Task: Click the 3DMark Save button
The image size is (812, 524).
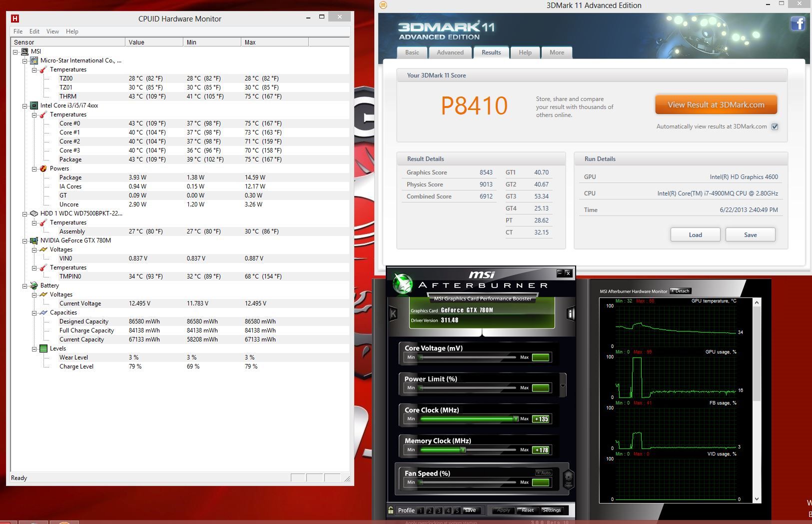Action: click(750, 234)
